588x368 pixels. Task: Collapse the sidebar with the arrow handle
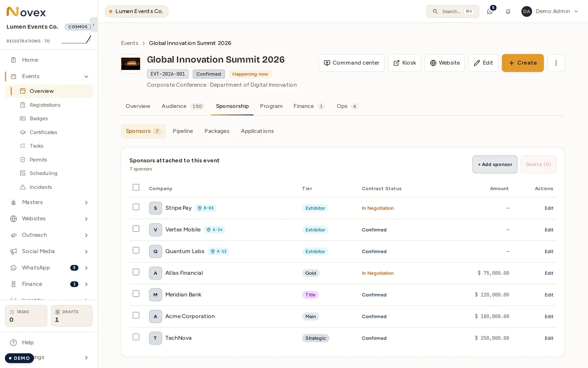pos(94,25)
